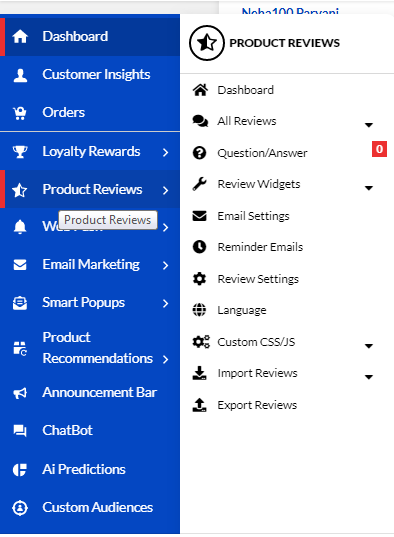394x537 pixels.
Task: Open Email Settings link
Action: 253,216
